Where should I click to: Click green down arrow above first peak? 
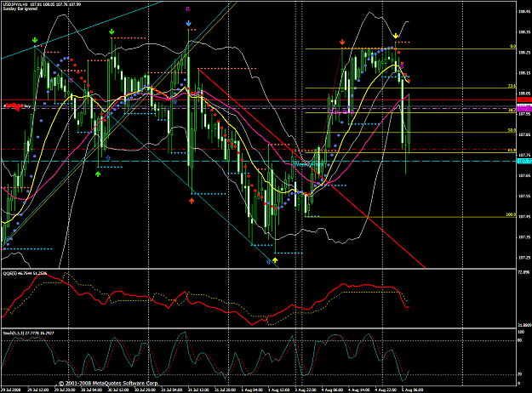click(x=35, y=40)
